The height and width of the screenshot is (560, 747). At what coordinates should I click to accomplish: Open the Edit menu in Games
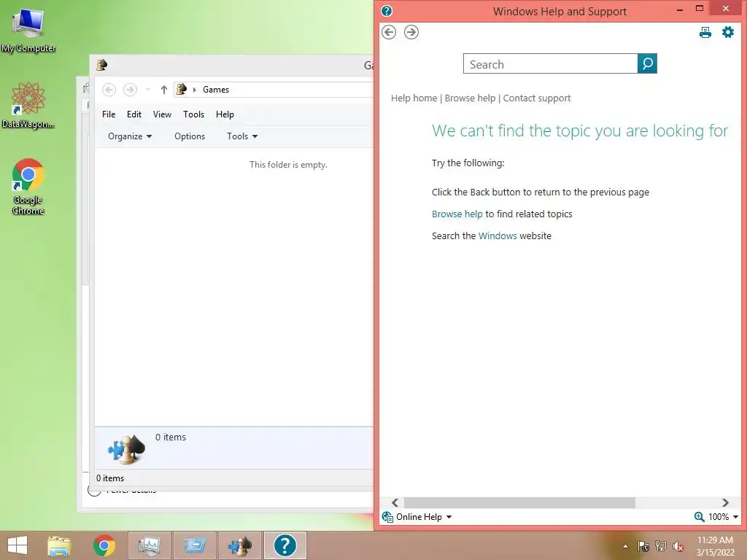click(x=134, y=114)
